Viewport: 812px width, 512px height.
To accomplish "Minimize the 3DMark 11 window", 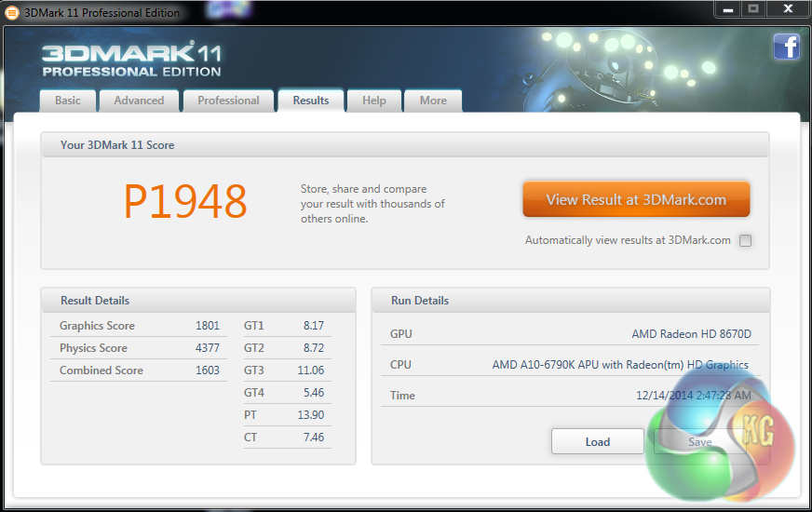I will 727,9.
